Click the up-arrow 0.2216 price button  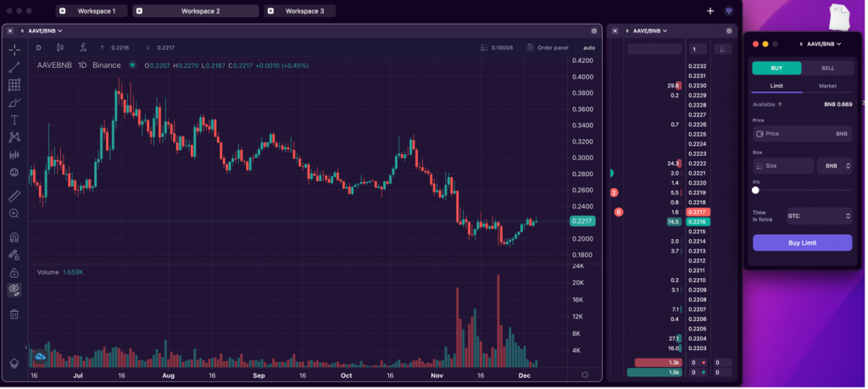pos(114,47)
